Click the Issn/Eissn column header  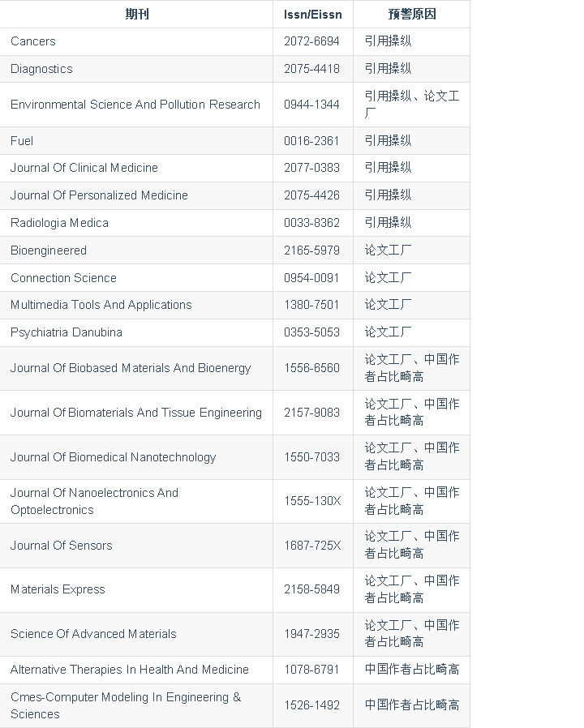click(x=312, y=15)
